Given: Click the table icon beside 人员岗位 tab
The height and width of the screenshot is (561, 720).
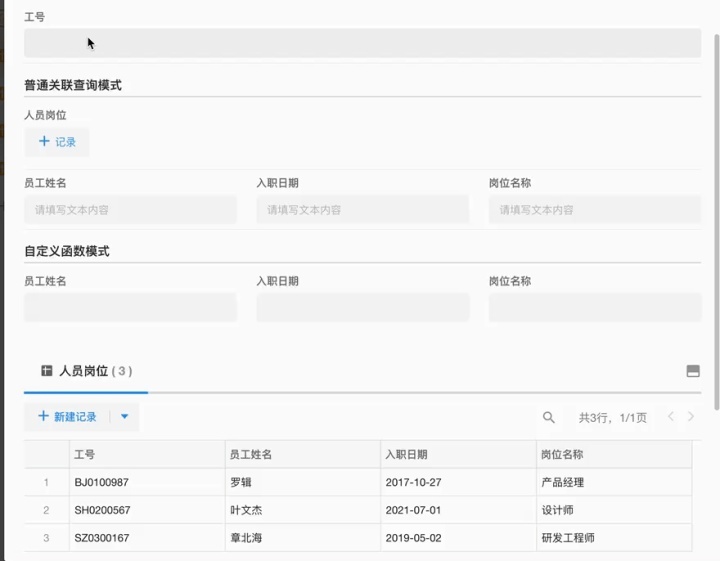Looking at the screenshot, I should (46, 371).
